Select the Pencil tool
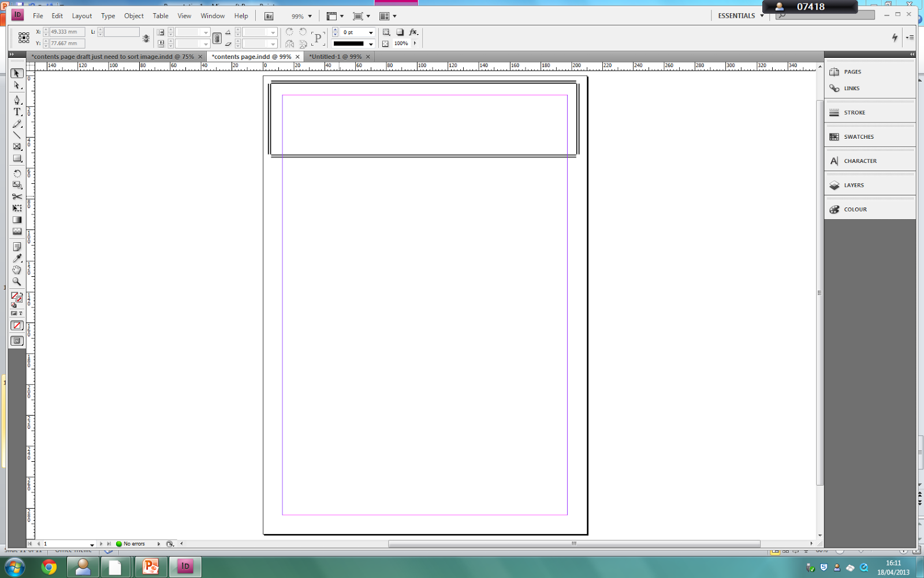This screenshot has width=924, height=578. click(17, 124)
